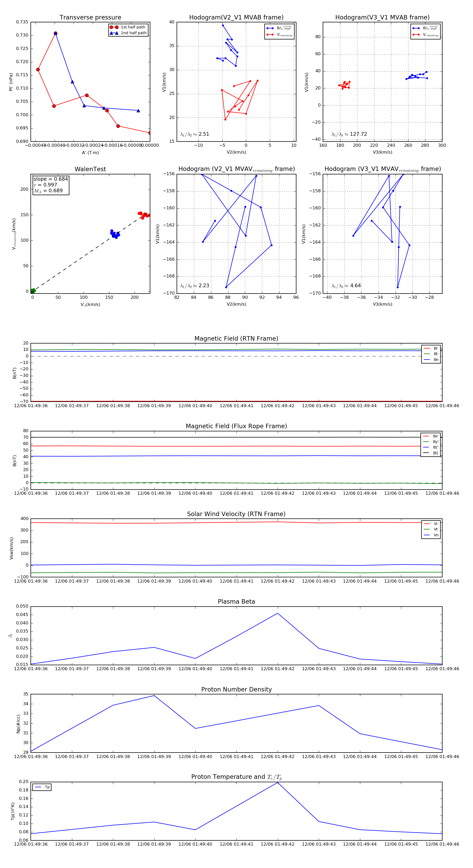Select the Bz' legend entry
The height and width of the screenshot is (868, 473).
(x=431, y=447)
